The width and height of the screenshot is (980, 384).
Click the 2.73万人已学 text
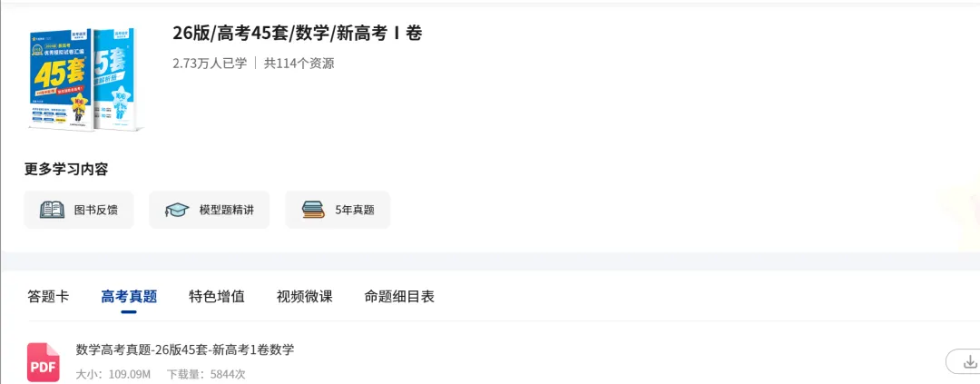click(210, 64)
